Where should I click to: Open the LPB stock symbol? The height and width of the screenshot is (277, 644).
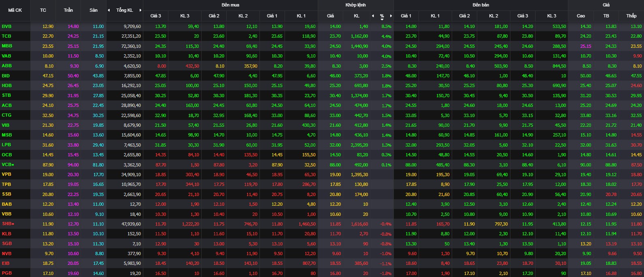pos(6,145)
